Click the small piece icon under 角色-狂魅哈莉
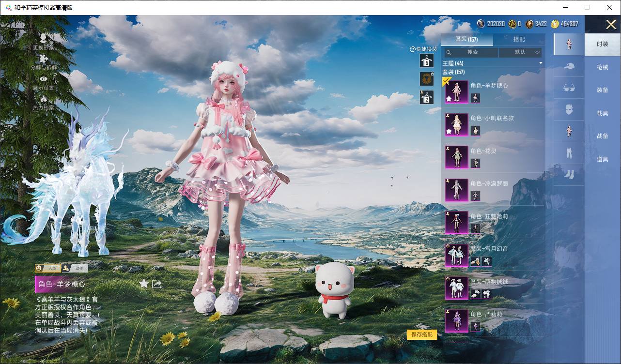The image size is (621, 364). pos(475,229)
